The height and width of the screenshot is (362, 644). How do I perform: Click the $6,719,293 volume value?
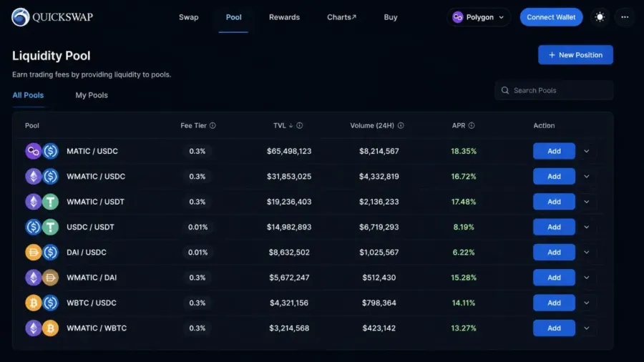pos(379,227)
